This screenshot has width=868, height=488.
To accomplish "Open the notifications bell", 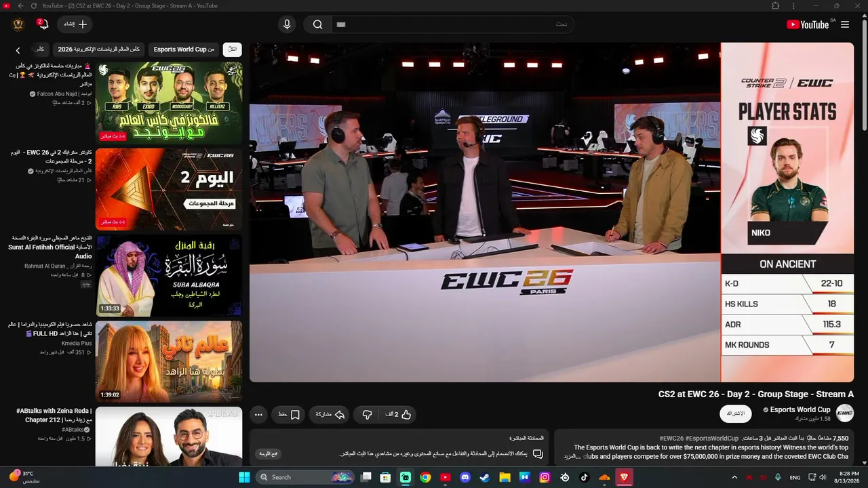I will point(43,24).
